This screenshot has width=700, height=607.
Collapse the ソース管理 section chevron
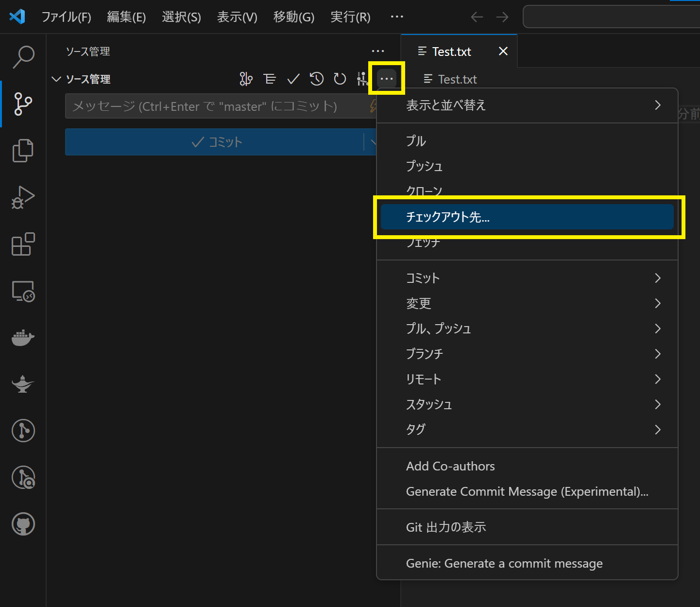56,79
